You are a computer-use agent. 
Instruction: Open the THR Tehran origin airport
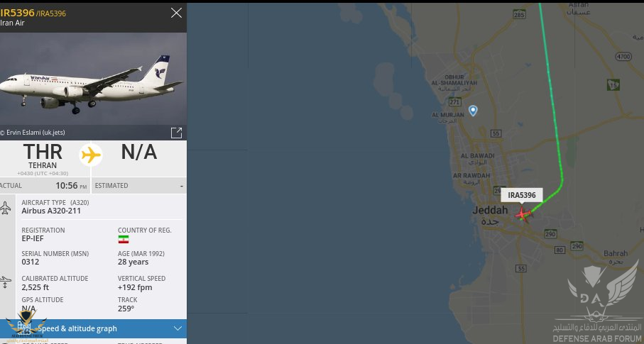click(43, 155)
